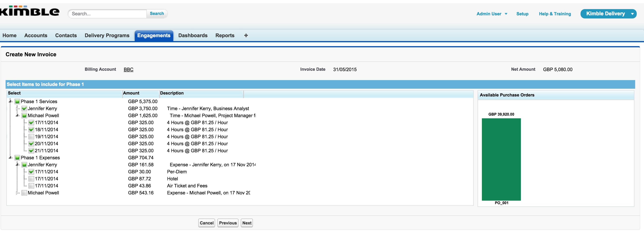Image resolution: width=644 pixels, height=239 pixels.
Task: Select the Air Ticket and Fees checkbox
Action: click(31, 186)
